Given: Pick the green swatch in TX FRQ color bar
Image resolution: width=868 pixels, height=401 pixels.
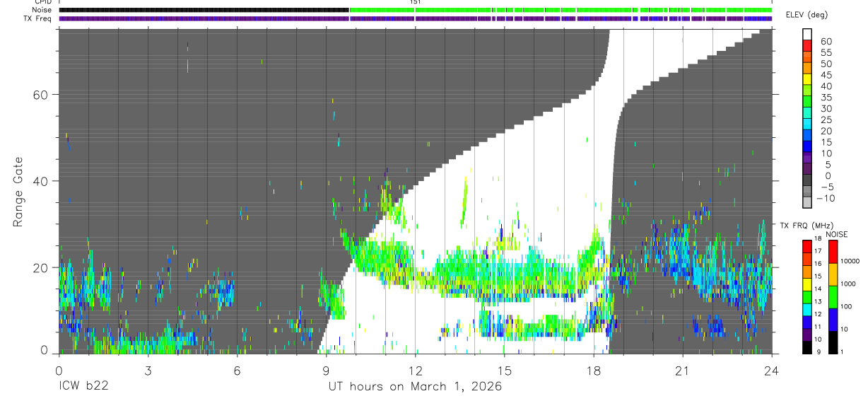Looking at the screenshot, I should [807, 296].
